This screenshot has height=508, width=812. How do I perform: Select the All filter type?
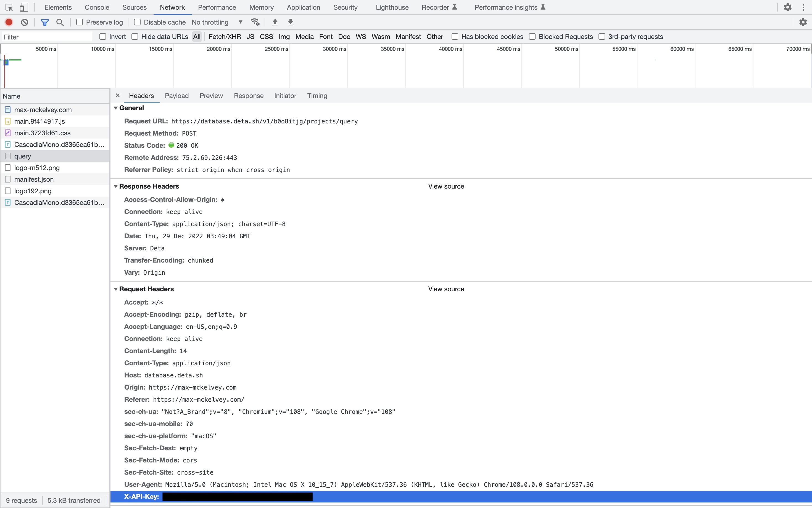(x=197, y=37)
